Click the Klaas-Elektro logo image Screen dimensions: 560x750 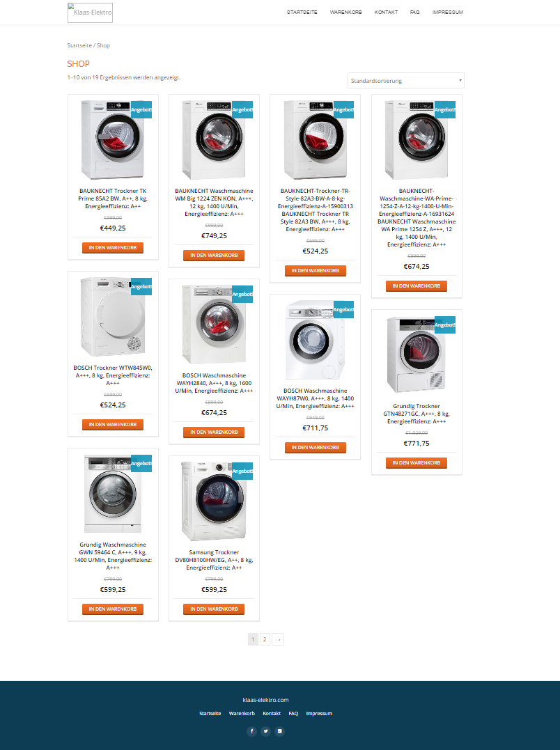tap(90, 13)
